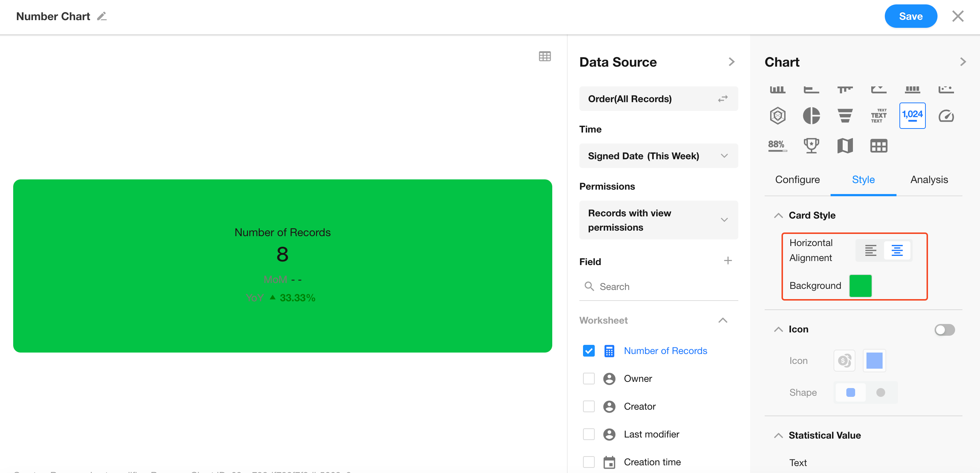
Task: Choose the gauge chart type icon
Action: click(946, 116)
